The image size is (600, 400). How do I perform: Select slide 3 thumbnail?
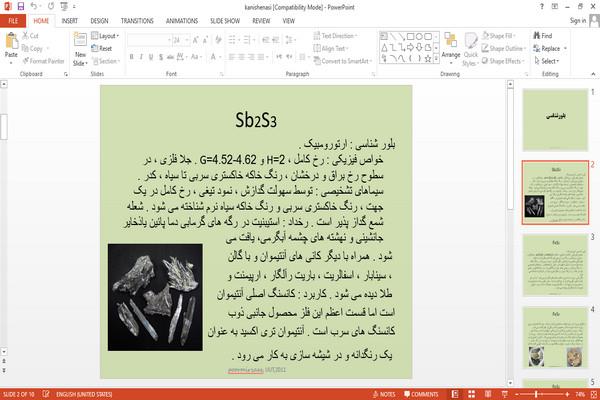(555, 265)
